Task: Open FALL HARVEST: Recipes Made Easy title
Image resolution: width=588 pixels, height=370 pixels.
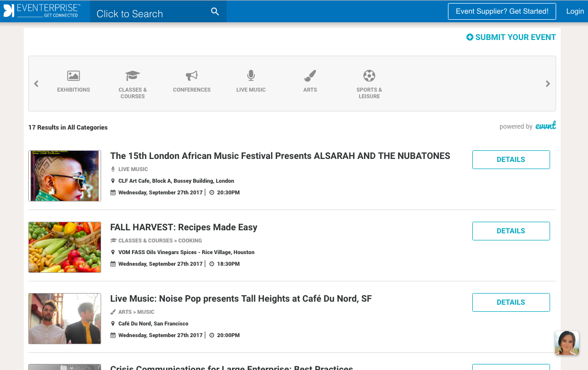Action: pyautogui.click(x=184, y=227)
